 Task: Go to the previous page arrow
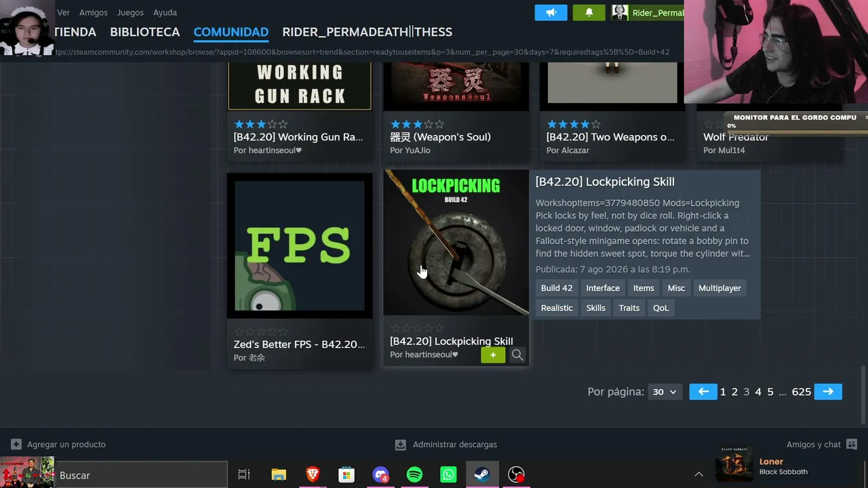click(x=703, y=392)
